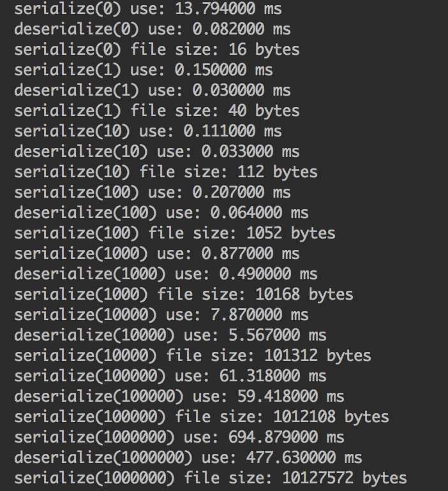Image resolution: width=448 pixels, height=491 pixels.
Task: Click the 'file size: 112 bytes' line
Action: [x=165, y=172]
